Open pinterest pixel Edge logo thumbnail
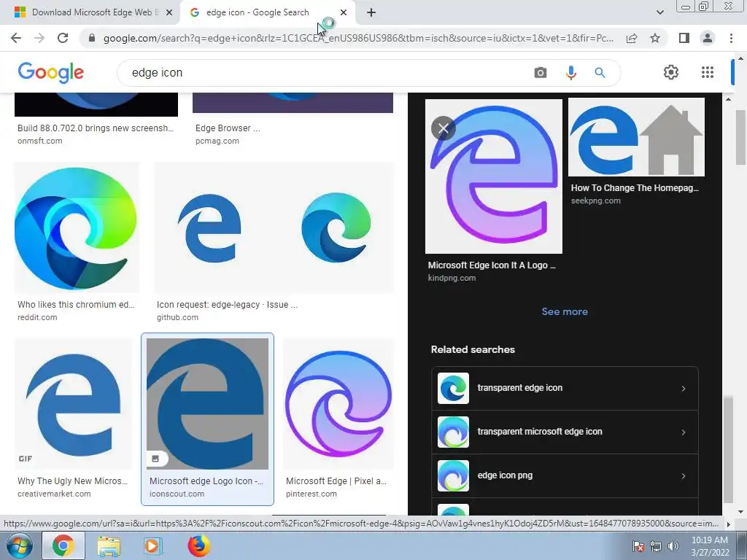The width and height of the screenshot is (747, 560). (338, 404)
